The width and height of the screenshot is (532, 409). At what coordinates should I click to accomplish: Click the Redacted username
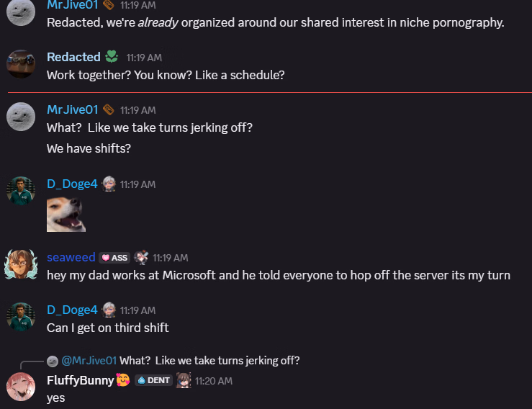pos(73,57)
